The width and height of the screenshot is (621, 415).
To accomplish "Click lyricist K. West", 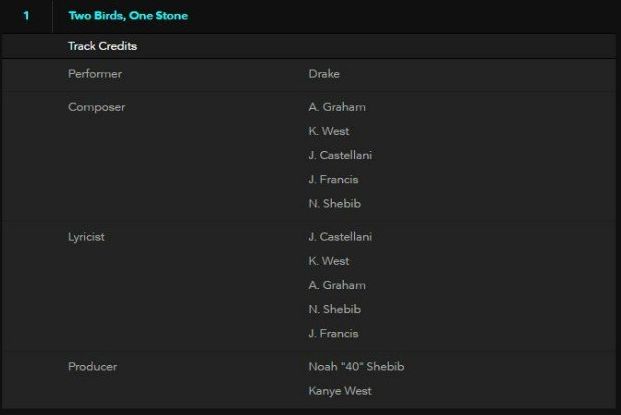I will pos(329,261).
